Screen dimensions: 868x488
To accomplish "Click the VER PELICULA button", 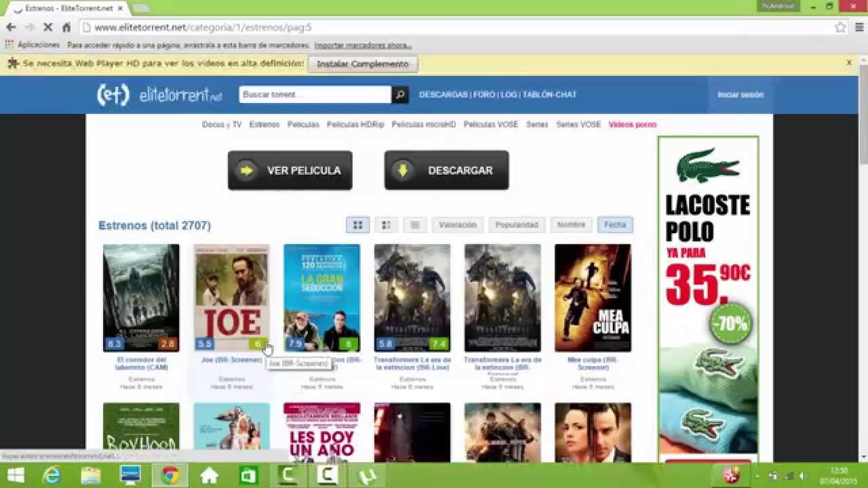I will tap(290, 171).
